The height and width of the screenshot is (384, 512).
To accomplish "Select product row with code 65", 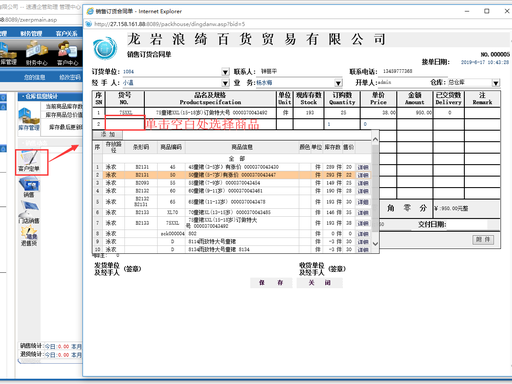I will (x=232, y=202).
